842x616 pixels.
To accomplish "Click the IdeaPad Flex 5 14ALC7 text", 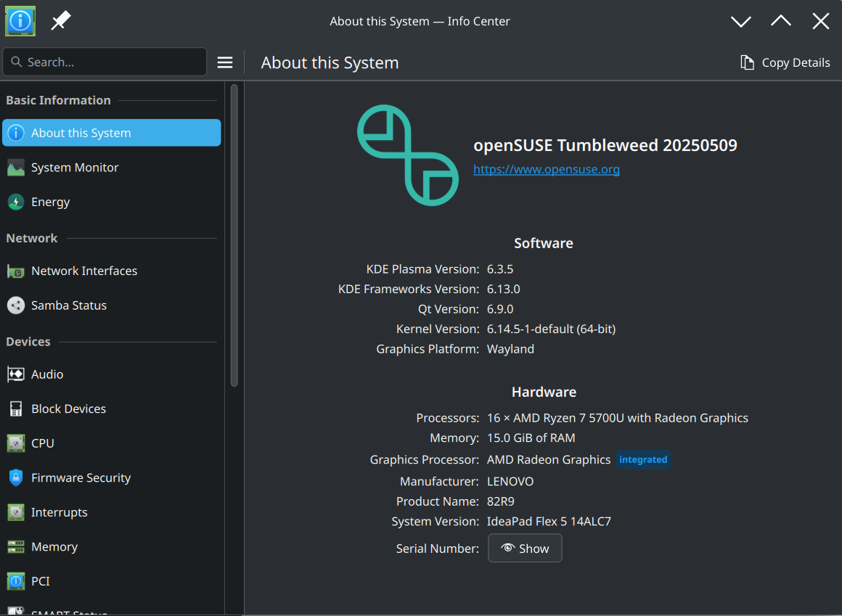I will (x=549, y=522).
